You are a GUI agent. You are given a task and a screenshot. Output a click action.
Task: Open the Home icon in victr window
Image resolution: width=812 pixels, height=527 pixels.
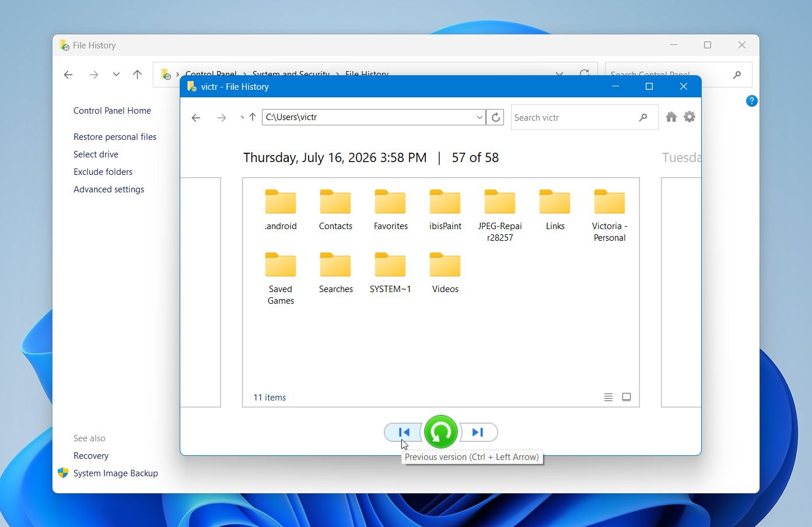pyautogui.click(x=671, y=117)
